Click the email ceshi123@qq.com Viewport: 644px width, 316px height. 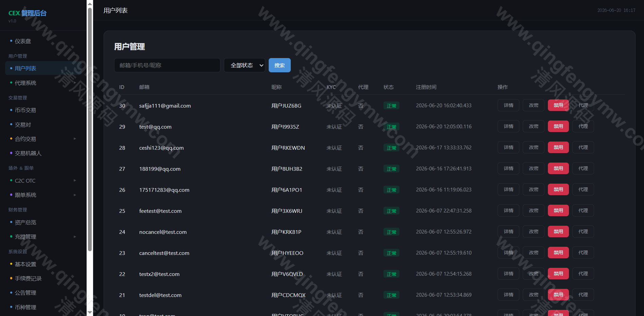(x=161, y=148)
